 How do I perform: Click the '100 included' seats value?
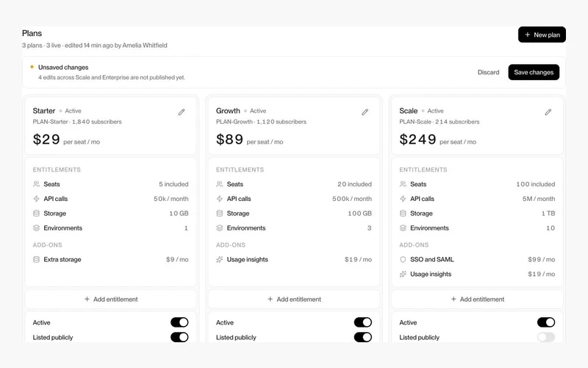click(x=536, y=184)
